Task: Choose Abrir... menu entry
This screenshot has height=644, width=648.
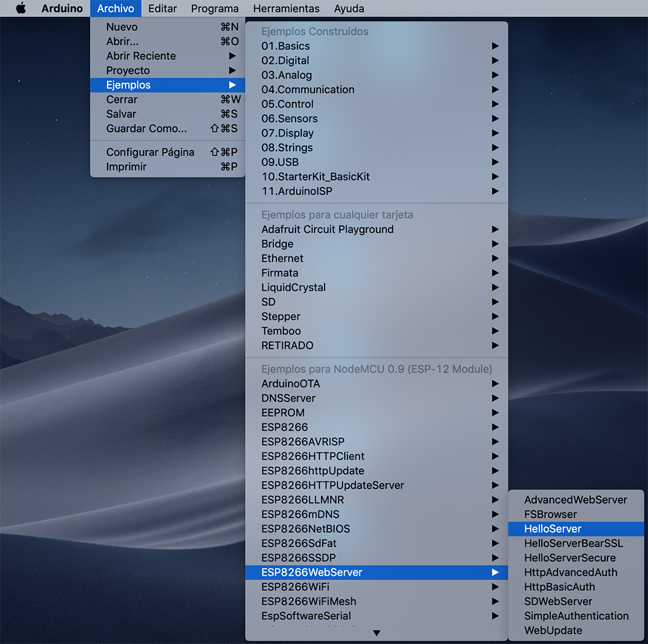Action: tap(168, 41)
